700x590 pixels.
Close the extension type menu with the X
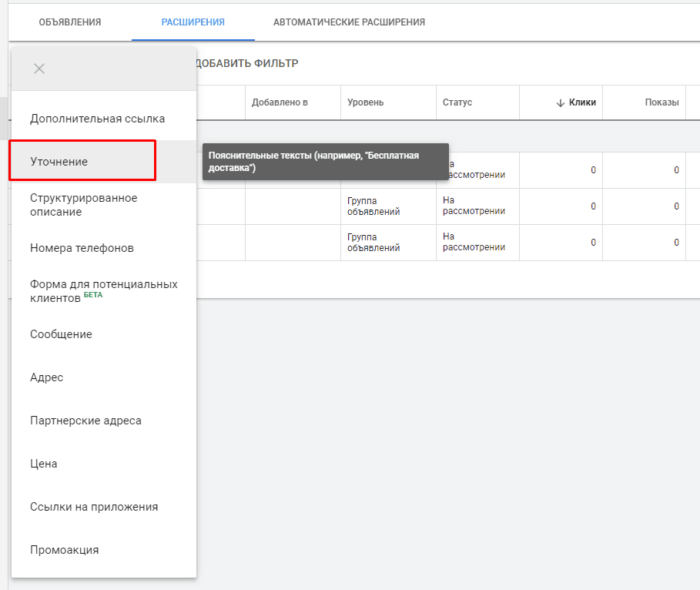[x=39, y=69]
